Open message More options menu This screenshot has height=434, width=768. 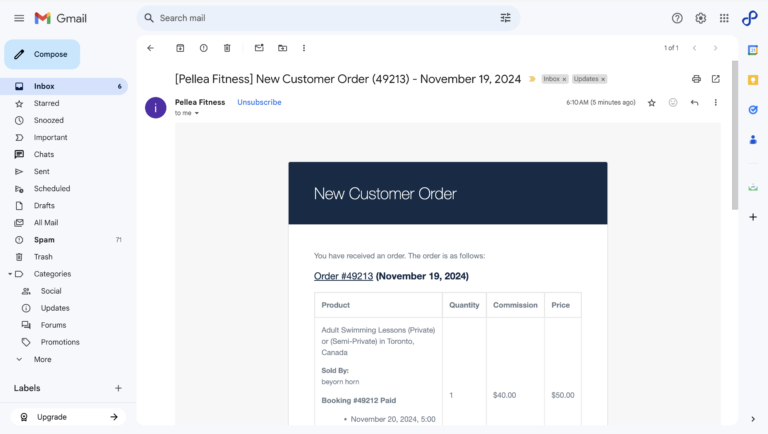coord(716,102)
